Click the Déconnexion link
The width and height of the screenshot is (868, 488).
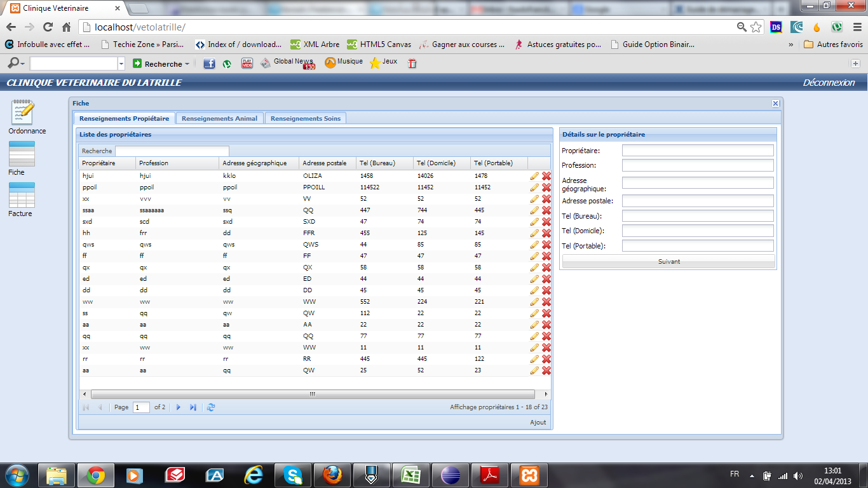(829, 83)
